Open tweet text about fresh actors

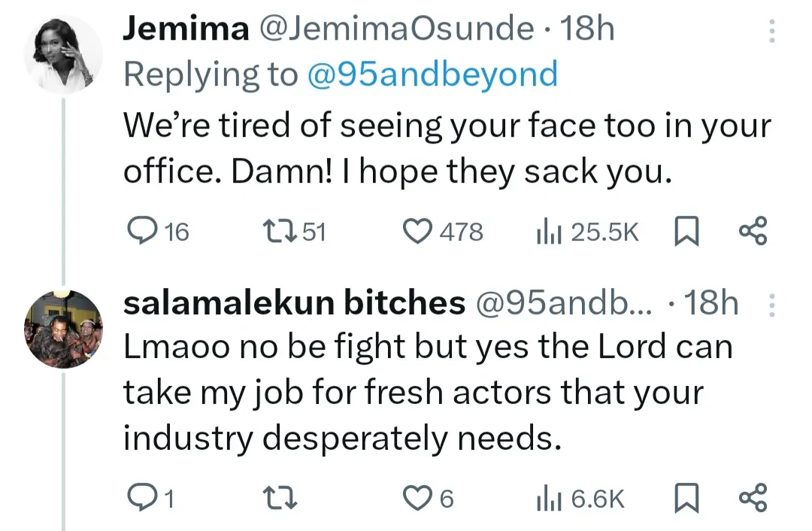click(x=427, y=393)
